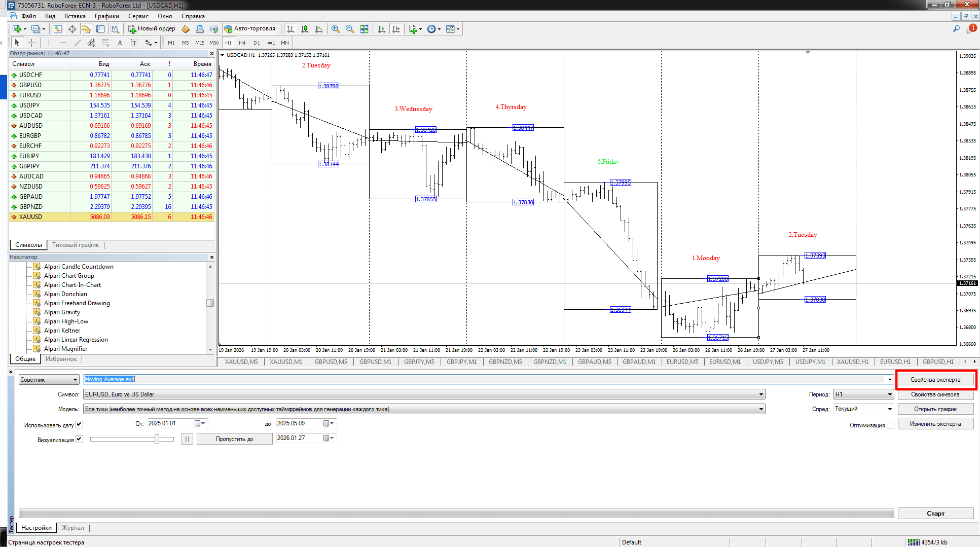Screen dimensions: 980x547
Task: Open the Сервис menu
Action: (138, 16)
